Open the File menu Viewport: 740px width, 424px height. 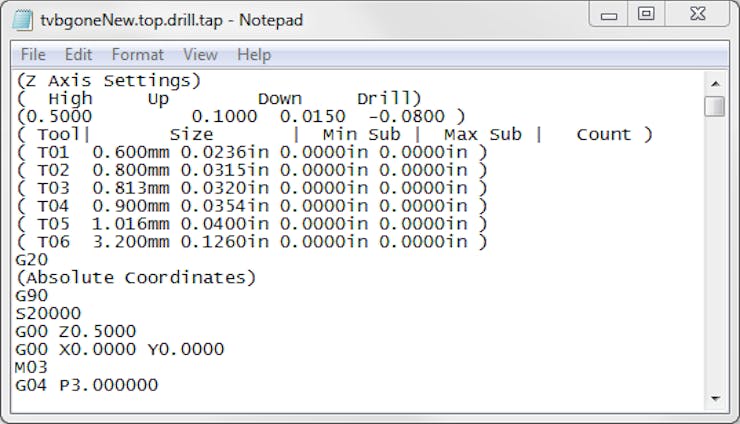[x=33, y=55]
